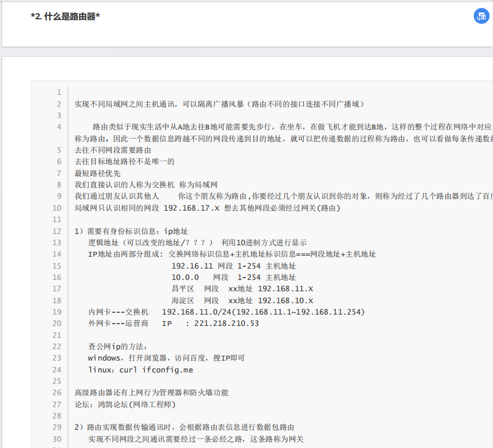Viewport: 493px width, 448px height.
Task: Click line 2 text '实现不同局域网之间主机通讯'
Action: (126, 104)
